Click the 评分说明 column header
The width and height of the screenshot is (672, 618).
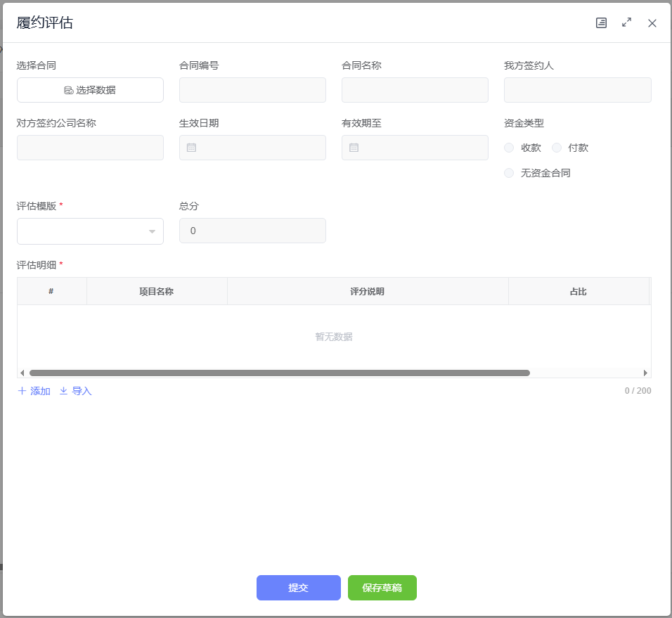(367, 291)
